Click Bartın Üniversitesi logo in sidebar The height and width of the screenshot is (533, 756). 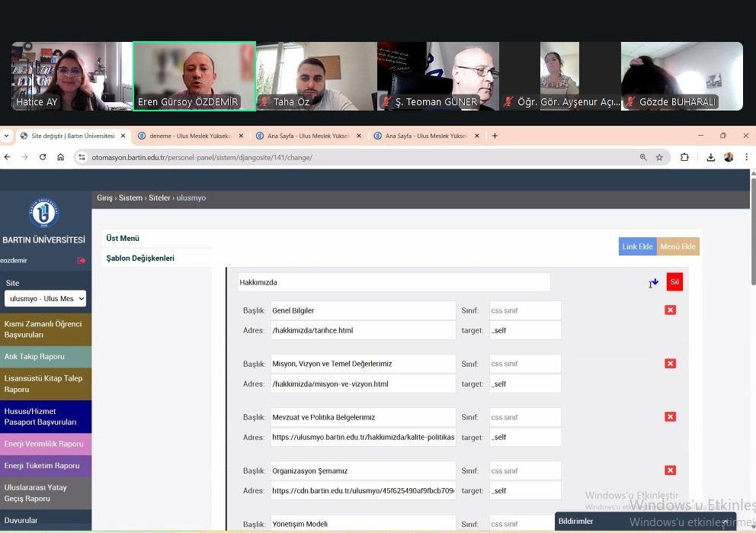point(43,214)
